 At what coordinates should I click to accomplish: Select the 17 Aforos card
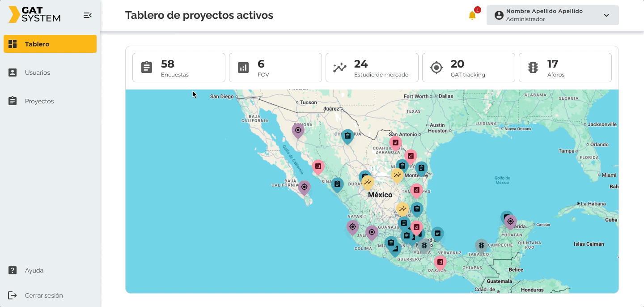(565, 68)
